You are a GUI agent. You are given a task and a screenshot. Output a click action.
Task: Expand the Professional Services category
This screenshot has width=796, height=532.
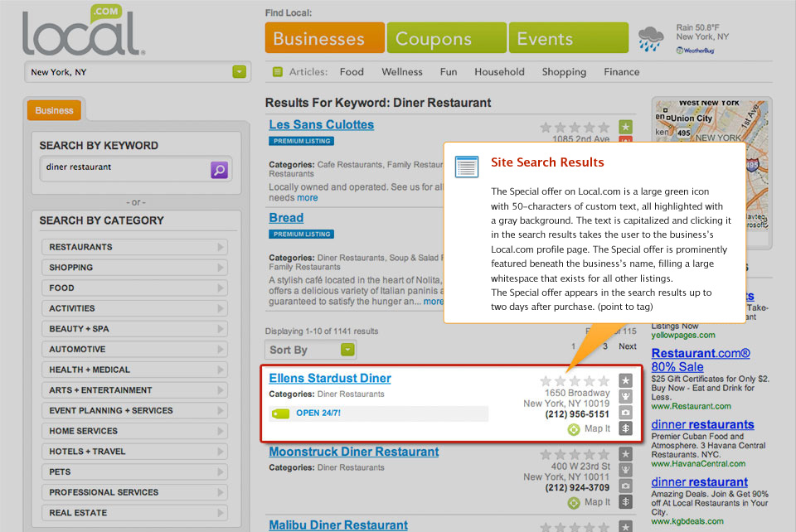134,492
